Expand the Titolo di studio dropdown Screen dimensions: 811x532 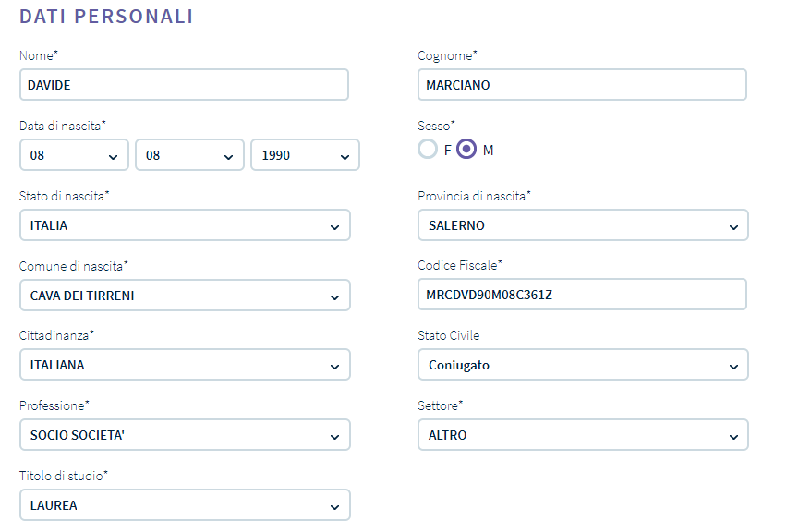click(185, 505)
